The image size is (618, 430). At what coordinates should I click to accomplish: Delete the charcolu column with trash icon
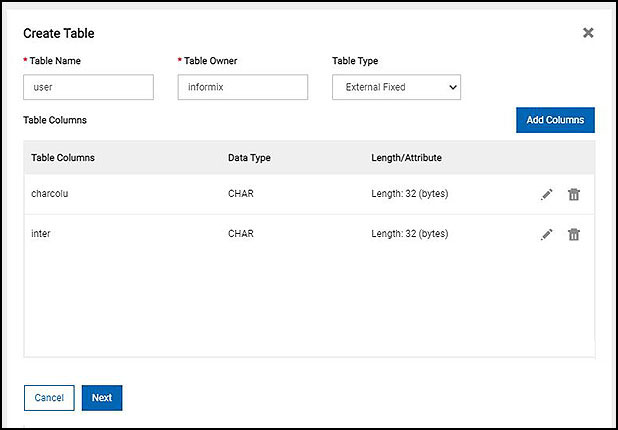(x=574, y=194)
